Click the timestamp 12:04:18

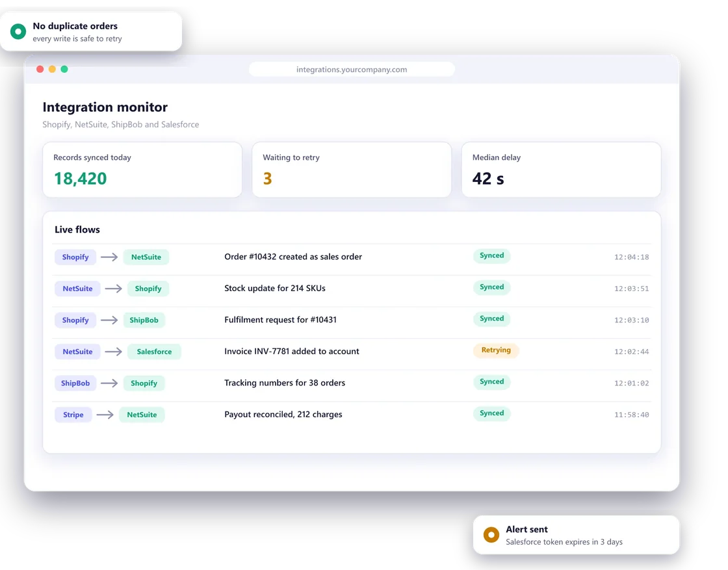tap(631, 257)
